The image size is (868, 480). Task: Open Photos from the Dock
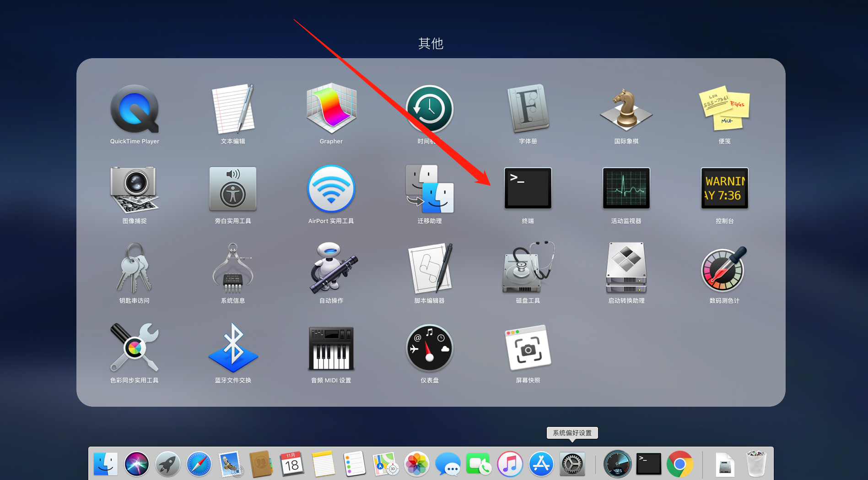click(417, 464)
